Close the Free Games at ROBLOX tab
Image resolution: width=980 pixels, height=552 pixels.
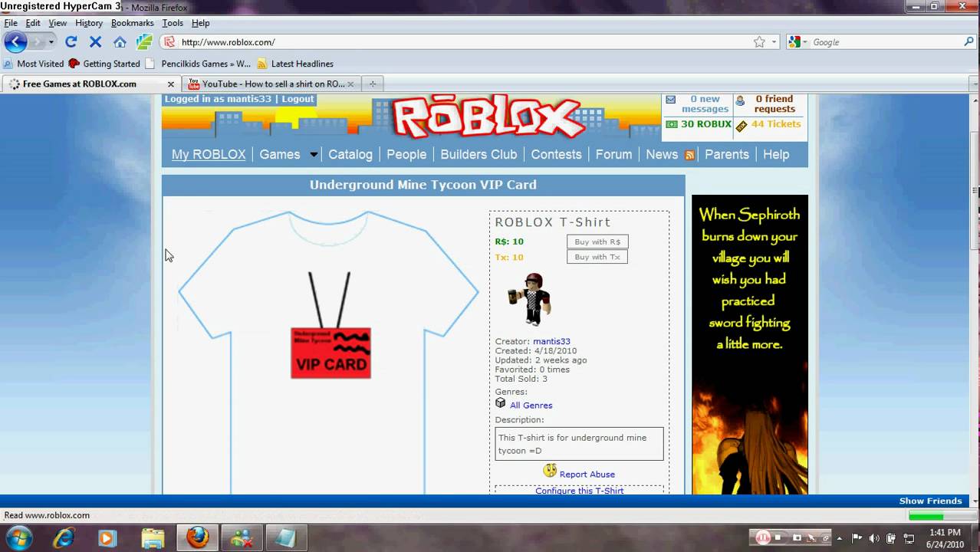click(171, 84)
